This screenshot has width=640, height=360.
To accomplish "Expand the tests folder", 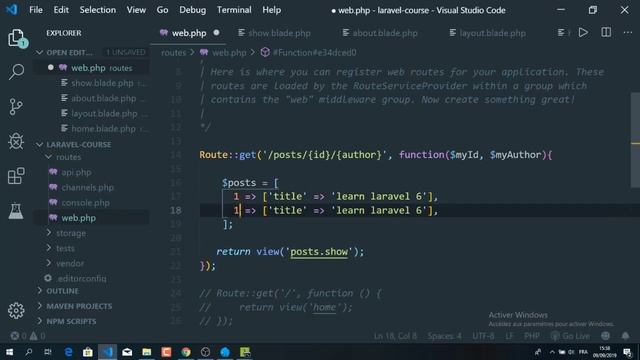I will click(x=49, y=248).
